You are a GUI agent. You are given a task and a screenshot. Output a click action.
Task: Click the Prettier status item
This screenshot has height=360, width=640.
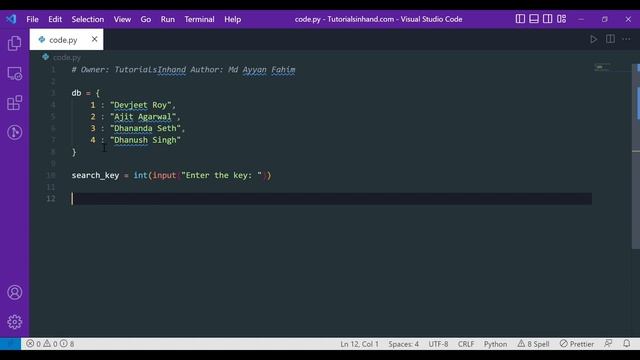(x=577, y=344)
